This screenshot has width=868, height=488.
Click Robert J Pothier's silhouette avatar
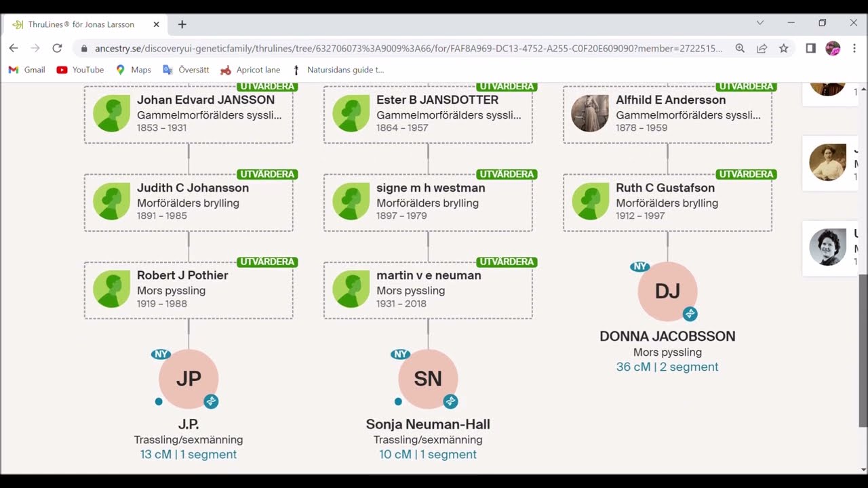(111, 289)
